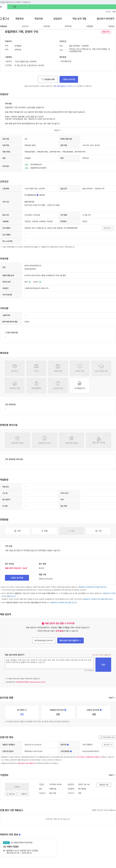Click the 관심기업 star button

(x=11, y=794)
